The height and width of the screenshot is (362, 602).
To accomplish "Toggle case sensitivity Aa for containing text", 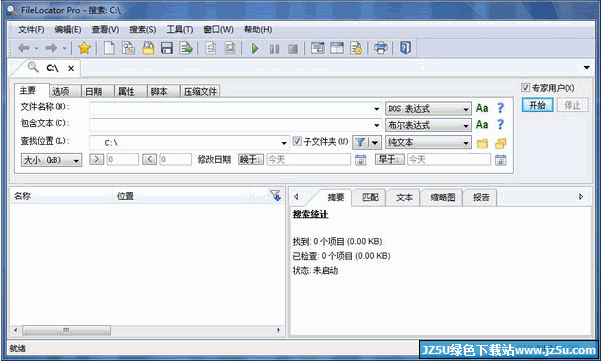I will point(482,125).
